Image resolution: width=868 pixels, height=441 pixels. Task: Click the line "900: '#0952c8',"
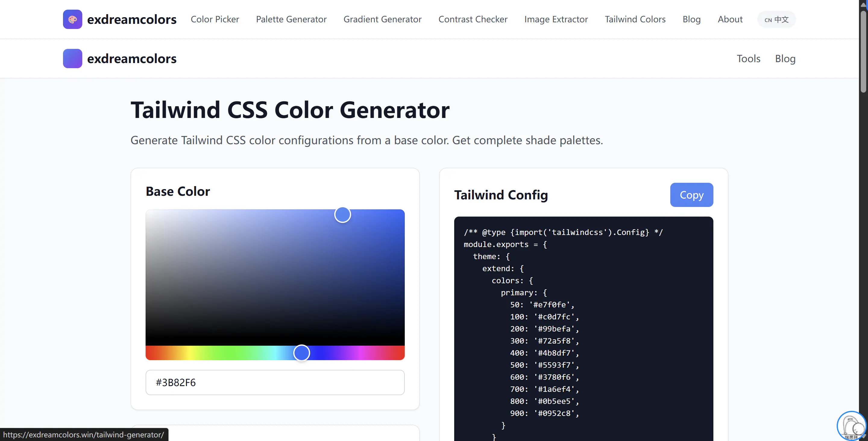point(545,413)
